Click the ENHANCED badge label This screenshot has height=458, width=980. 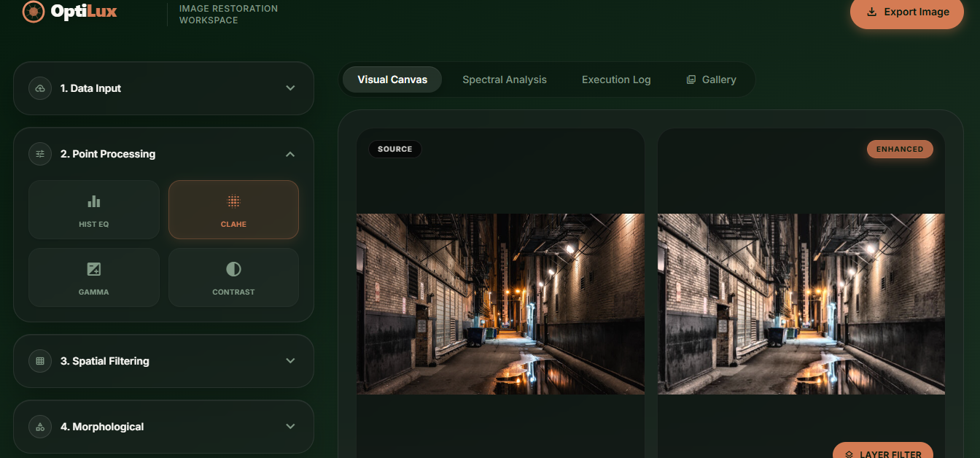(900, 149)
